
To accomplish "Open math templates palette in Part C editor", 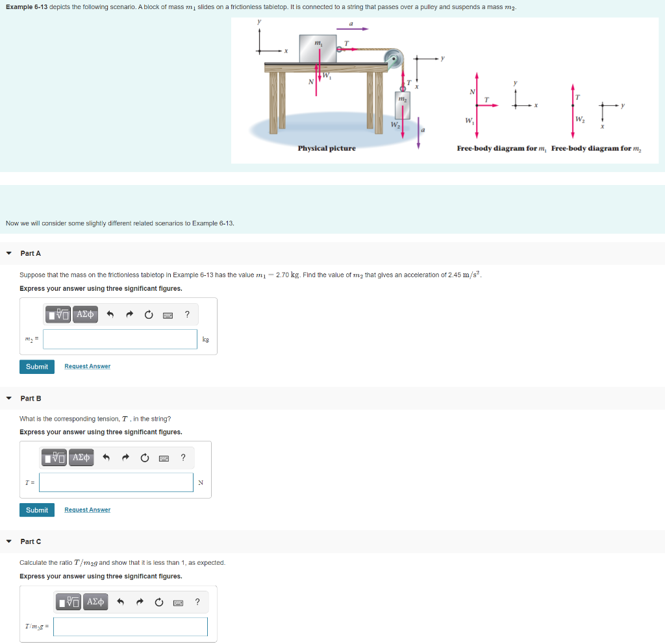I will 68,601.
